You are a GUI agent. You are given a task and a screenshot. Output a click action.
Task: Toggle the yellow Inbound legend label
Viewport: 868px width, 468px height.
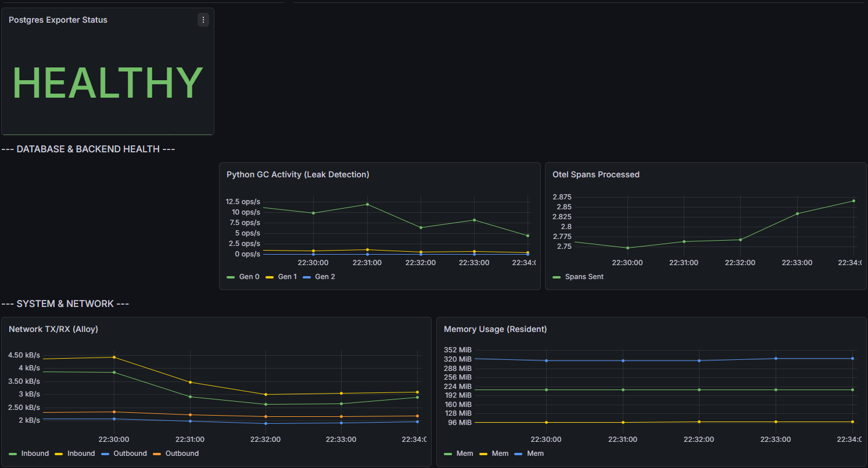click(81, 453)
